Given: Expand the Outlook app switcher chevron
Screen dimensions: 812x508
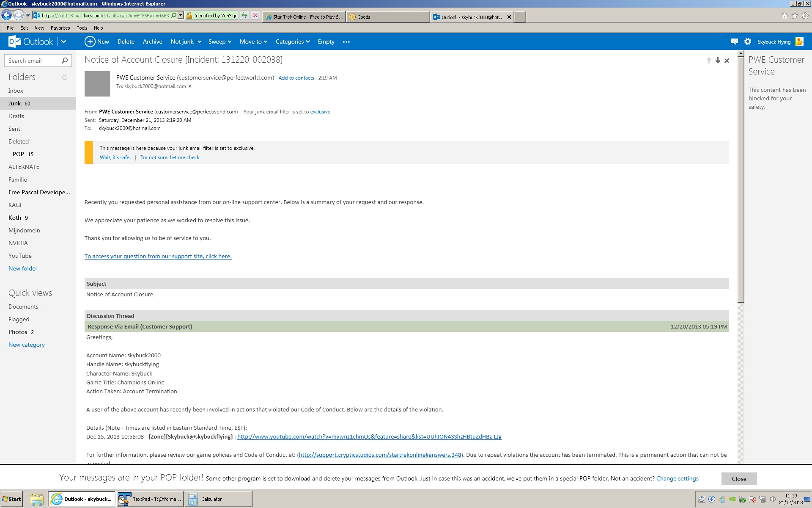Looking at the screenshot, I should [x=64, y=41].
